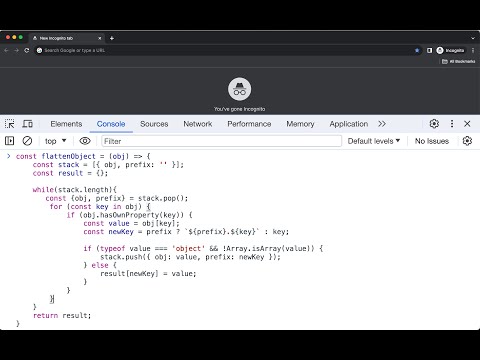Close the New Incognito tab

point(99,38)
